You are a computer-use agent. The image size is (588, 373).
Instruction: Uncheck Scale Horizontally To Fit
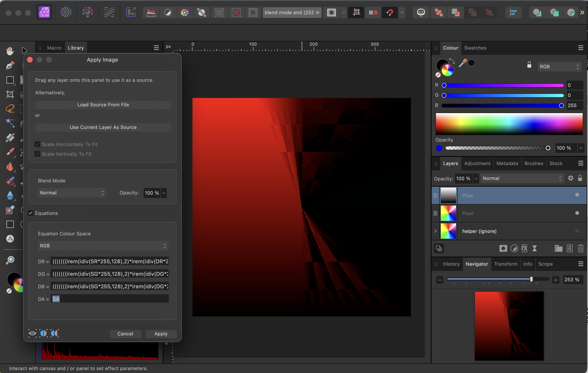pos(37,144)
